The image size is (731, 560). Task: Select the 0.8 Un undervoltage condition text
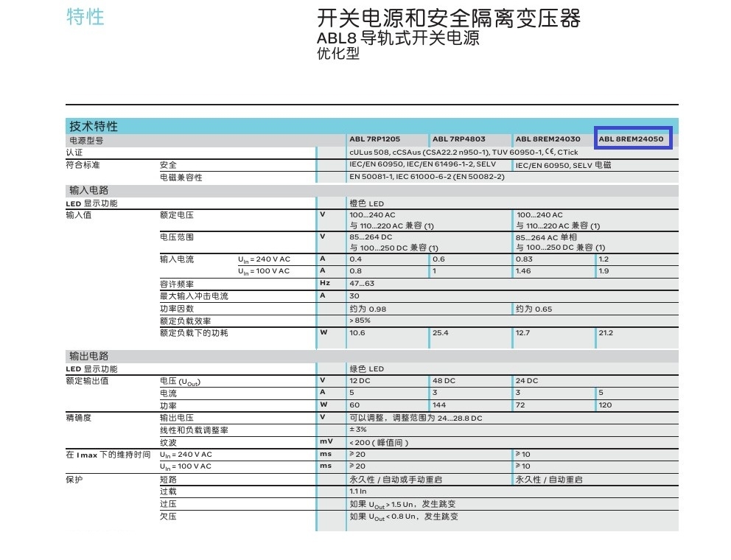404,517
